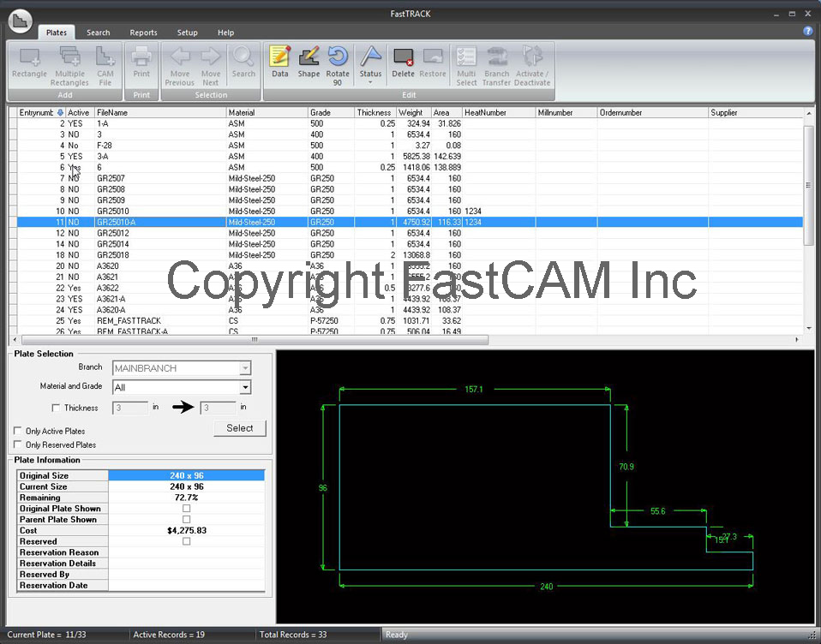
Task: Click the minimum thickness input field
Action: tap(130, 408)
